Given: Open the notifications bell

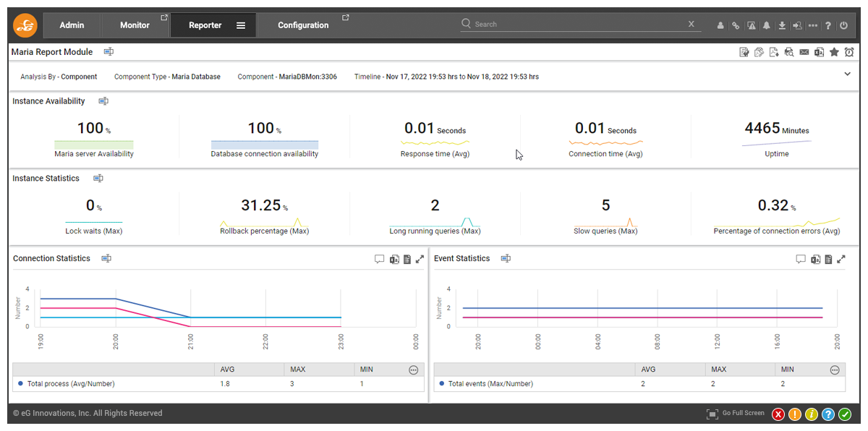Looking at the screenshot, I should pyautogui.click(x=767, y=25).
